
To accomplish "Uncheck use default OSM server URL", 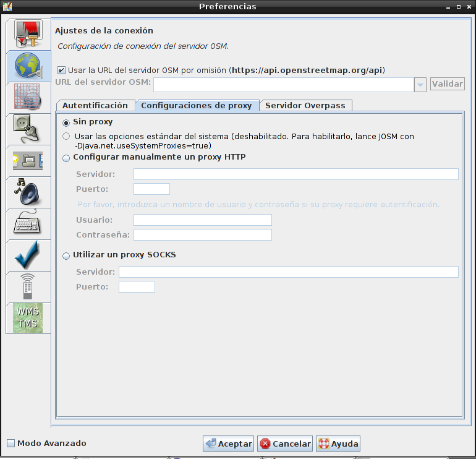I will [61, 70].
